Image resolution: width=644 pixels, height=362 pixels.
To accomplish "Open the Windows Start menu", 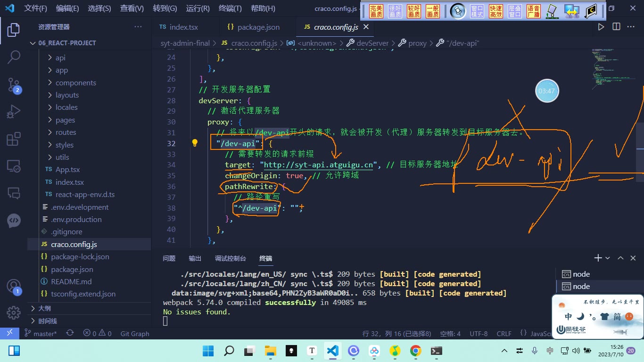I will click(x=208, y=351).
